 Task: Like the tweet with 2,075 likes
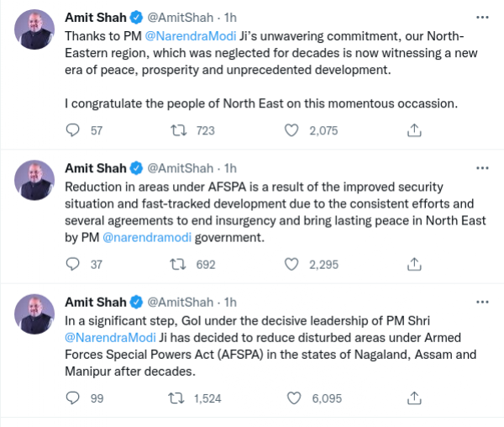click(x=291, y=130)
